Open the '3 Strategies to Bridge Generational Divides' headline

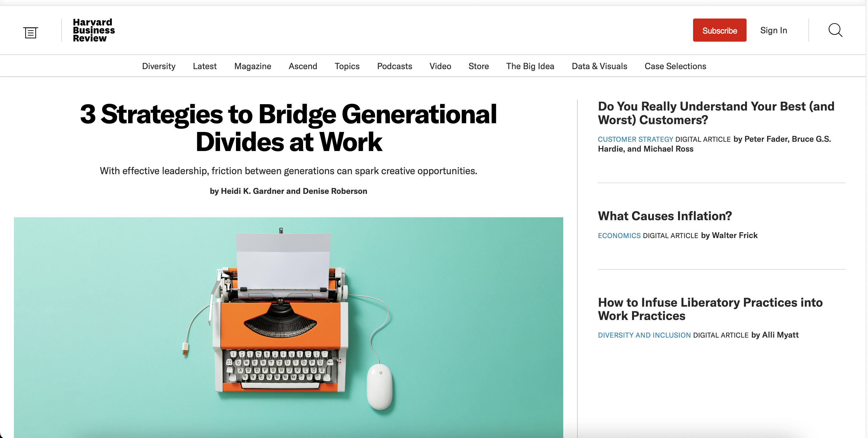pos(289,128)
